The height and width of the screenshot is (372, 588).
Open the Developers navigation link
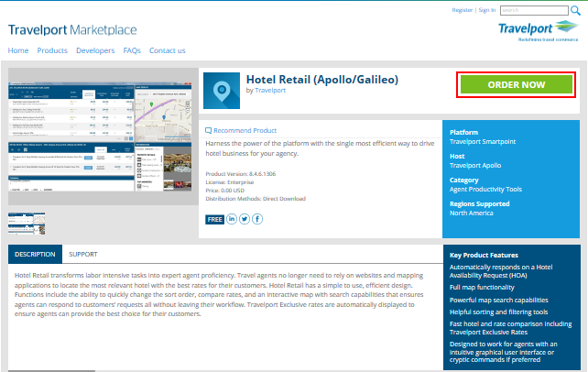pyautogui.click(x=95, y=50)
